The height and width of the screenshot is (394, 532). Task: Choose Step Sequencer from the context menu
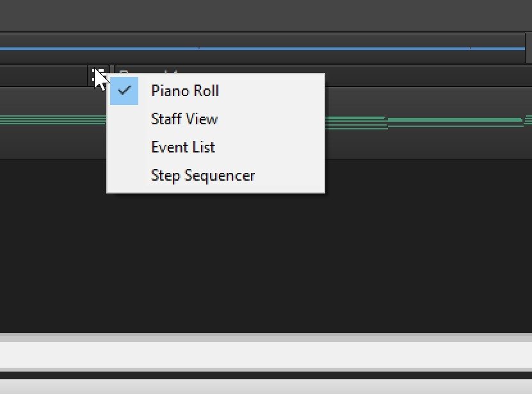tap(202, 175)
